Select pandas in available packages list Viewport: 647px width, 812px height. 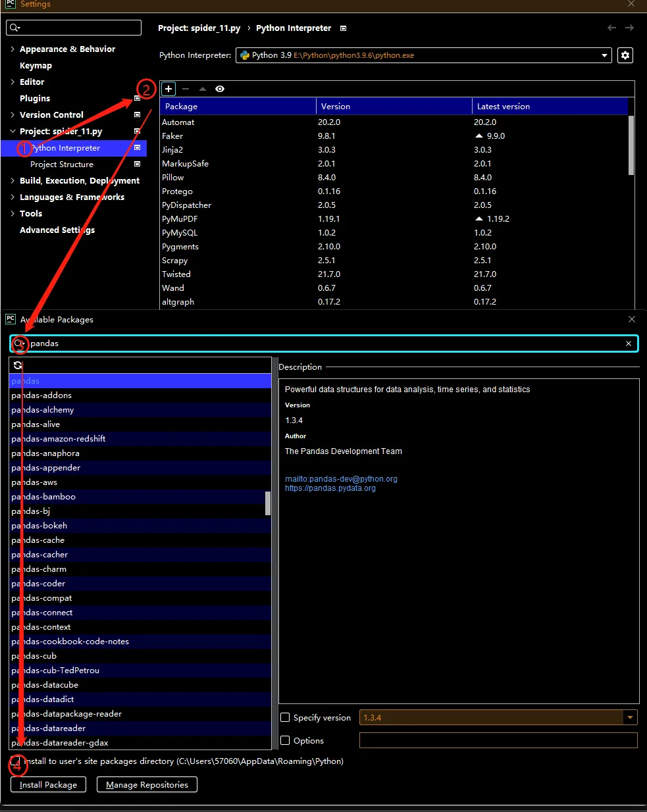click(140, 381)
